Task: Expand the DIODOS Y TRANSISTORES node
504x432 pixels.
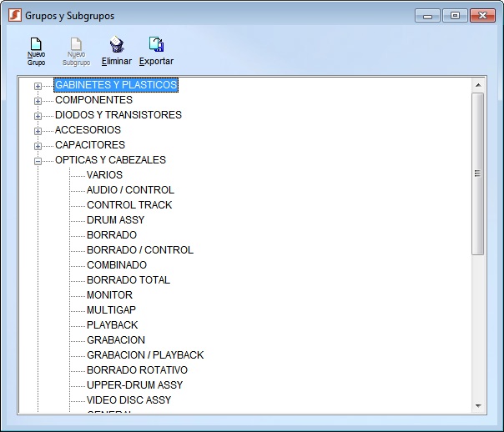Action: click(38, 115)
